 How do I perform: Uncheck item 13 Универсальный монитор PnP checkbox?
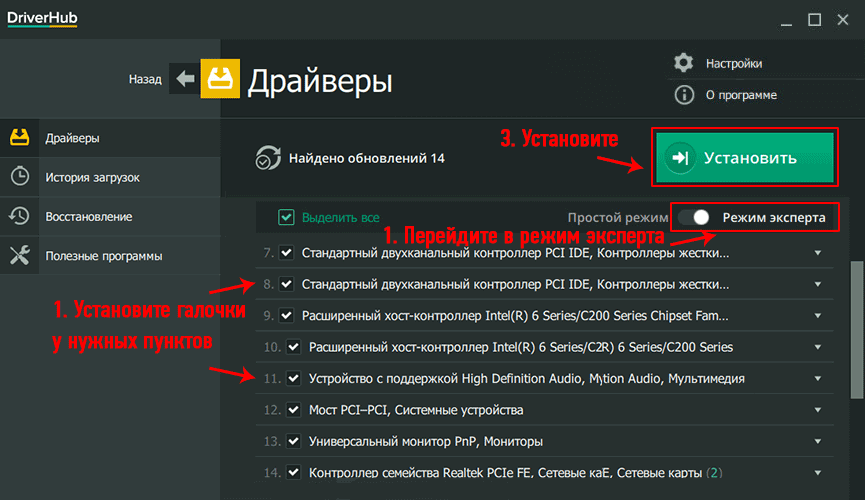pyautogui.click(x=292, y=441)
